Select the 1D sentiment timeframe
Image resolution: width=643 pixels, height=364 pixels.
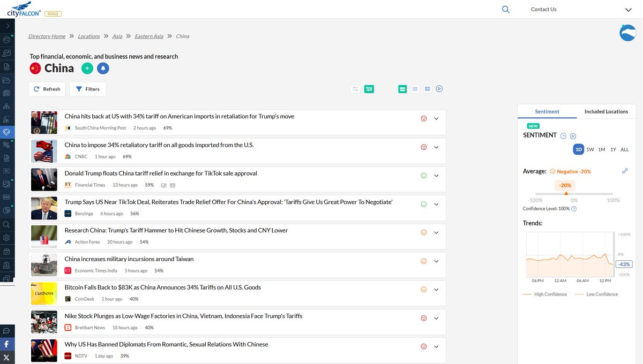[x=578, y=149]
